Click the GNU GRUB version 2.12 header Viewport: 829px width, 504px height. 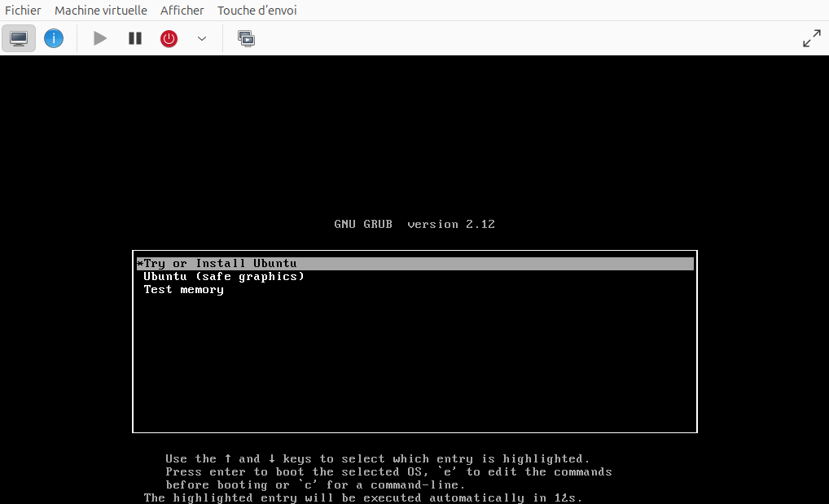point(414,225)
